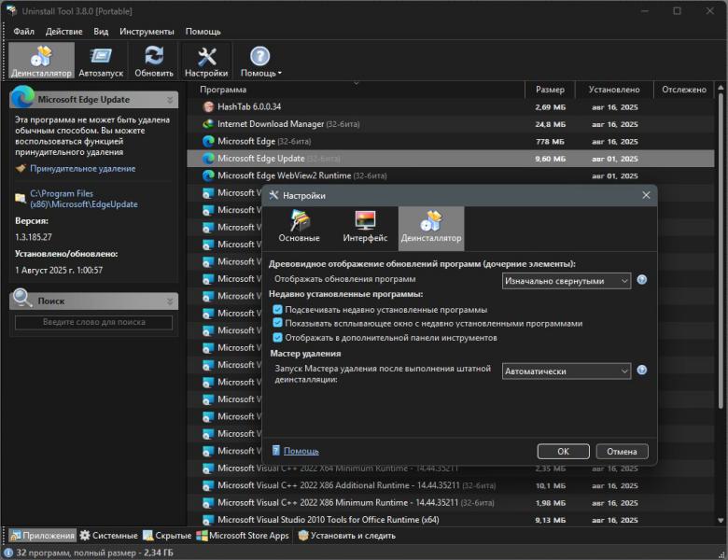Collapse the Microsoft Edge Update panel

[x=170, y=100]
